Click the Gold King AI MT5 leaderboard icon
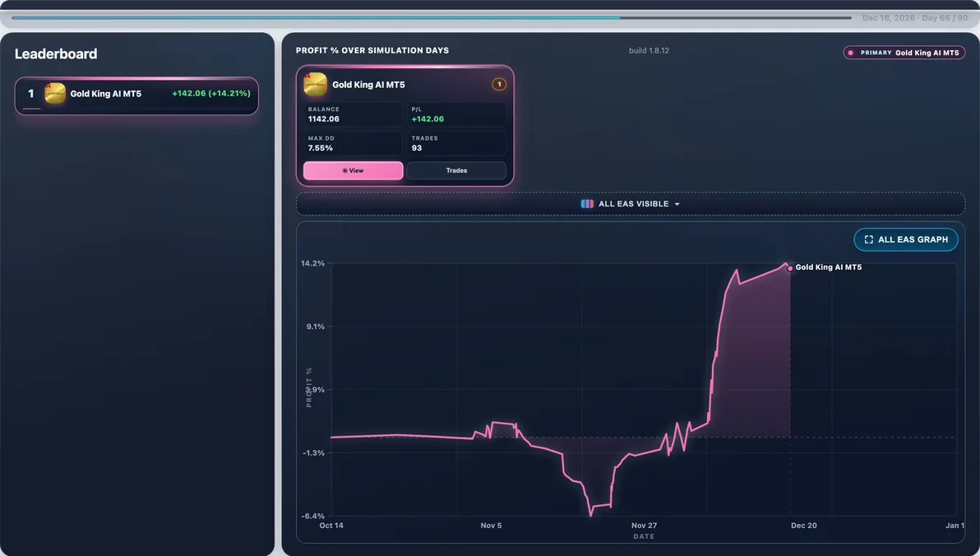 (x=55, y=94)
